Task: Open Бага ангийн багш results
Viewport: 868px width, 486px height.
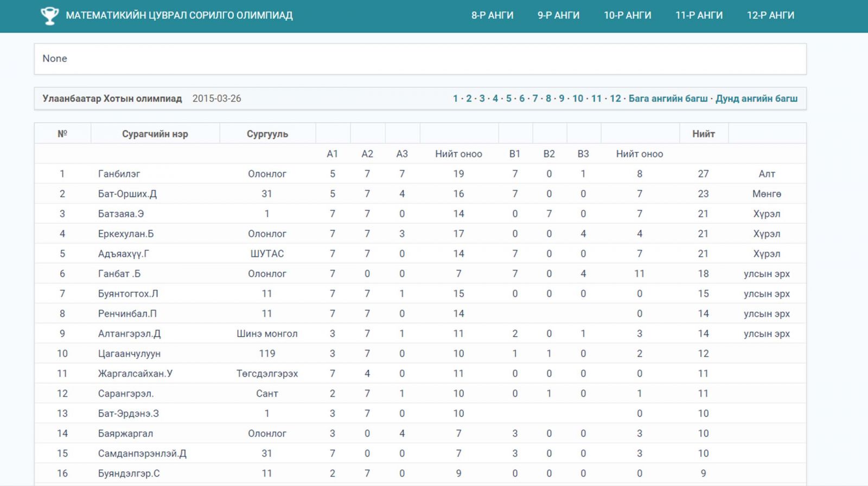Action: [668, 99]
